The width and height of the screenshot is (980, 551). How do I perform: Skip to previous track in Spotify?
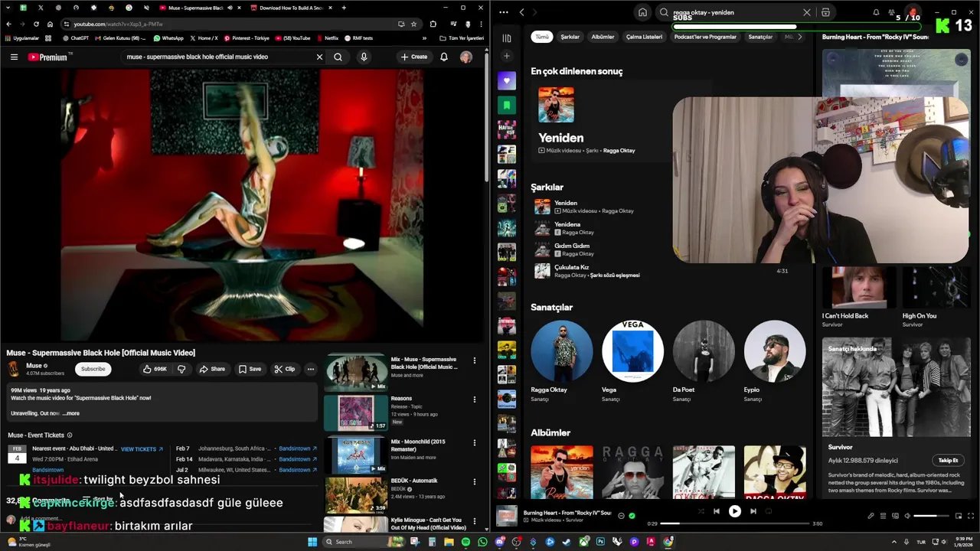click(716, 511)
